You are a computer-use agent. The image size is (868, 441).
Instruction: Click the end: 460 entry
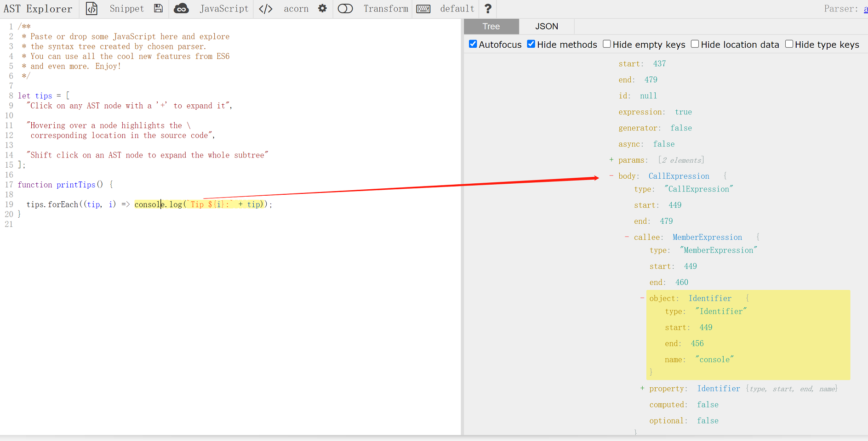tap(669, 282)
